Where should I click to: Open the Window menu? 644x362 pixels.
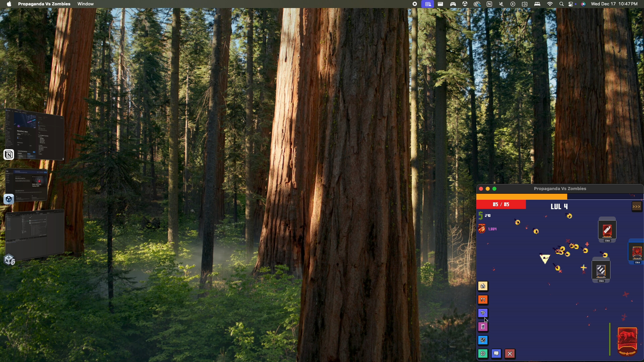[85, 4]
